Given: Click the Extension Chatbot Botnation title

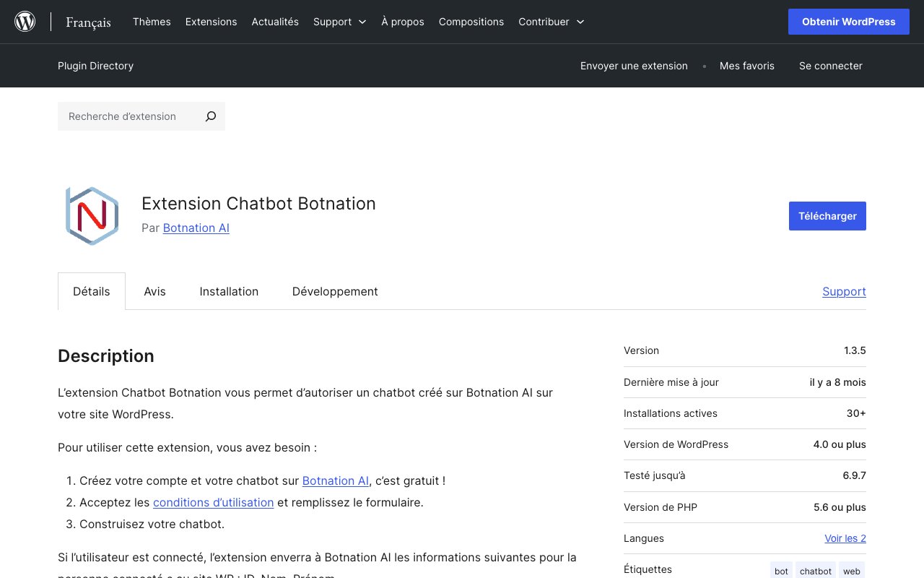Looking at the screenshot, I should [x=258, y=204].
